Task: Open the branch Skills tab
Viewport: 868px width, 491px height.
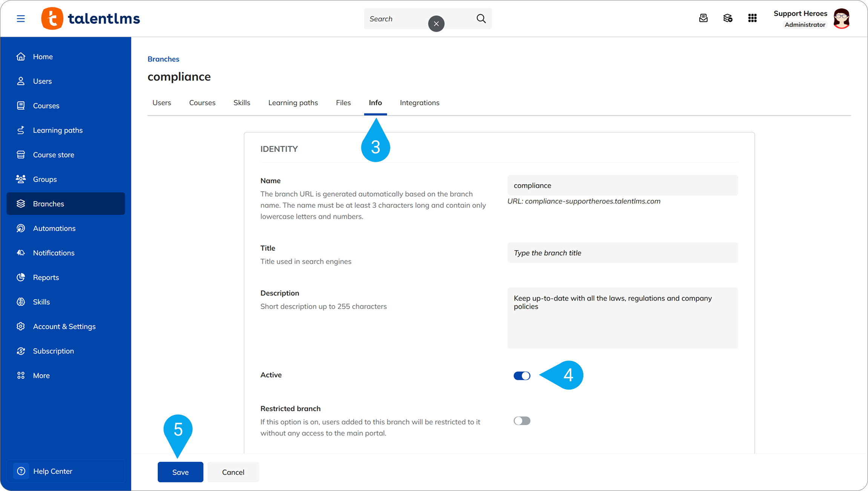Action: point(242,103)
